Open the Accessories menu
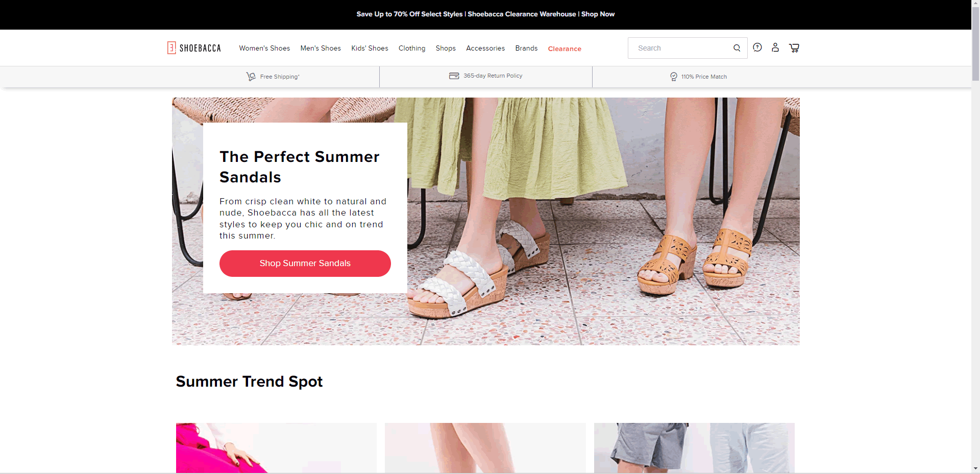This screenshot has height=474, width=980. (485, 48)
